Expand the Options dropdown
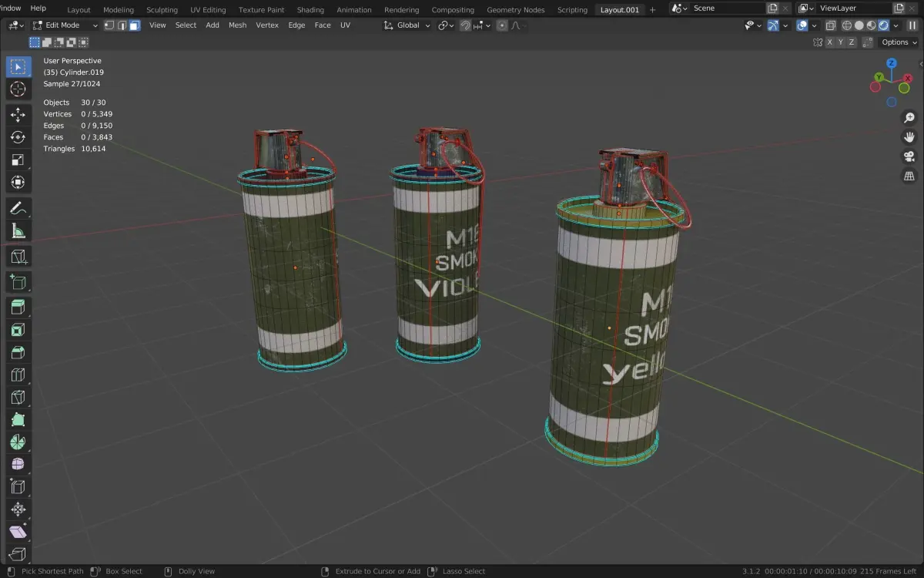The width and height of the screenshot is (924, 578). (x=899, y=42)
